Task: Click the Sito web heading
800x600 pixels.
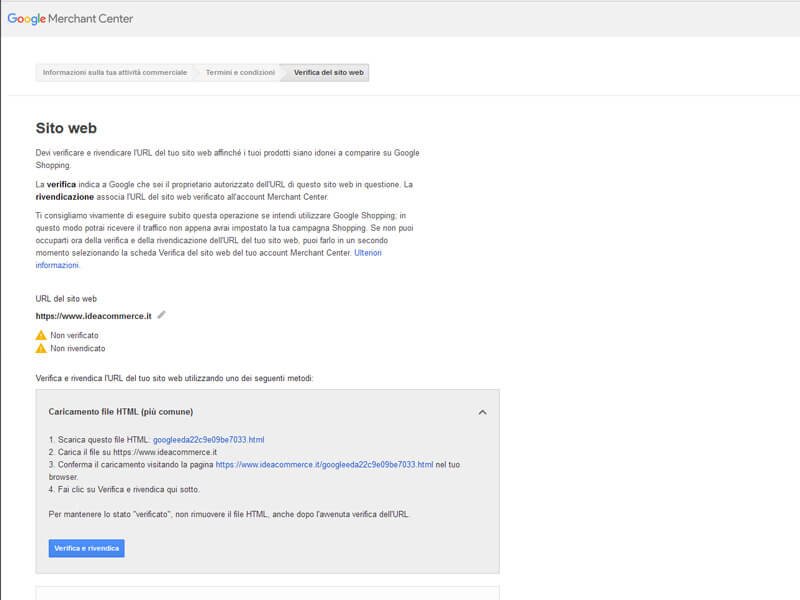Action: [66, 128]
